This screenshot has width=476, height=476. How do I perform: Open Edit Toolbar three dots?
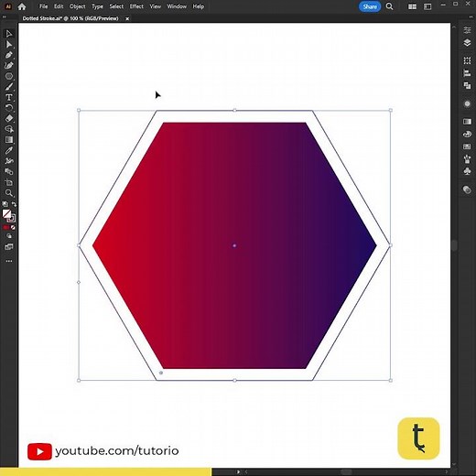pos(9,261)
